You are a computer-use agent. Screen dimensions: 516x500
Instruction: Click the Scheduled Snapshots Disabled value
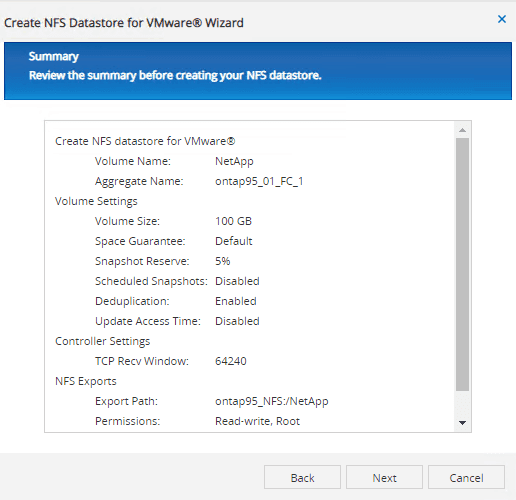point(237,281)
